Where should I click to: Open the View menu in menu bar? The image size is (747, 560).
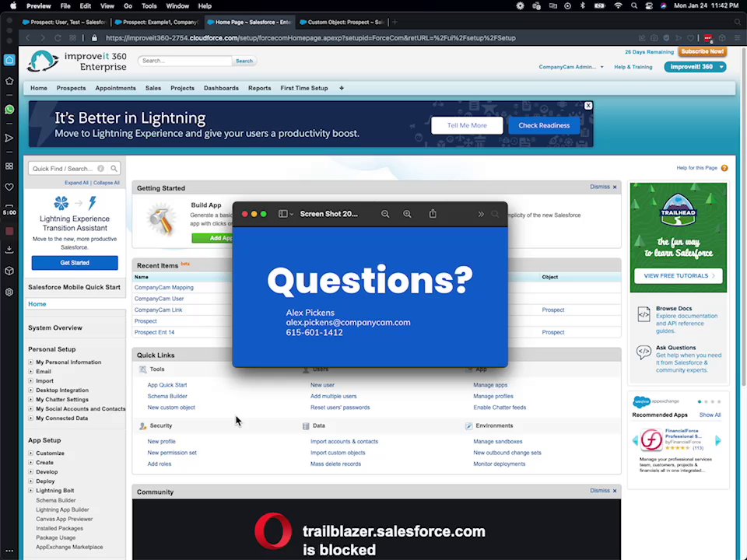tap(107, 5)
